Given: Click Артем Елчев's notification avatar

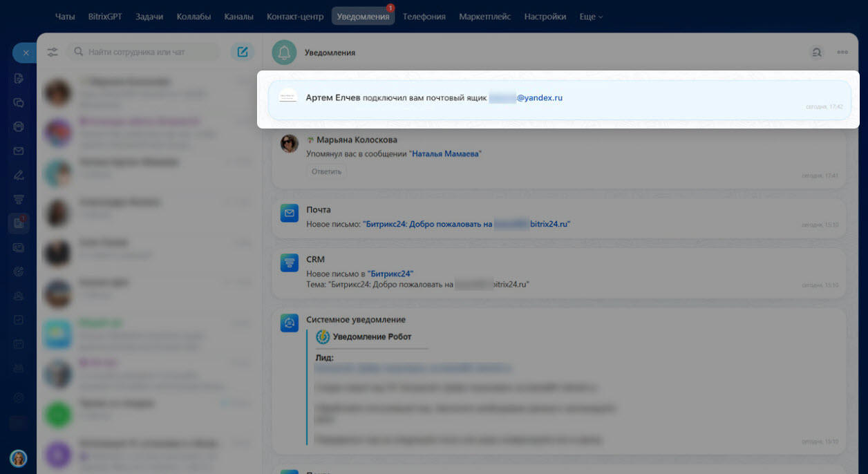Looking at the screenshot, I should 287,97.
